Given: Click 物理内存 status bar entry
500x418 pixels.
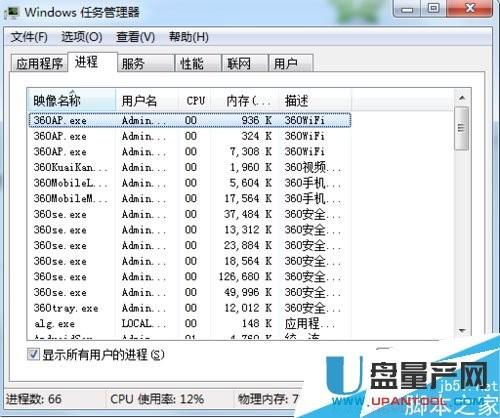Looking at the screenshot, I should 268,399.
